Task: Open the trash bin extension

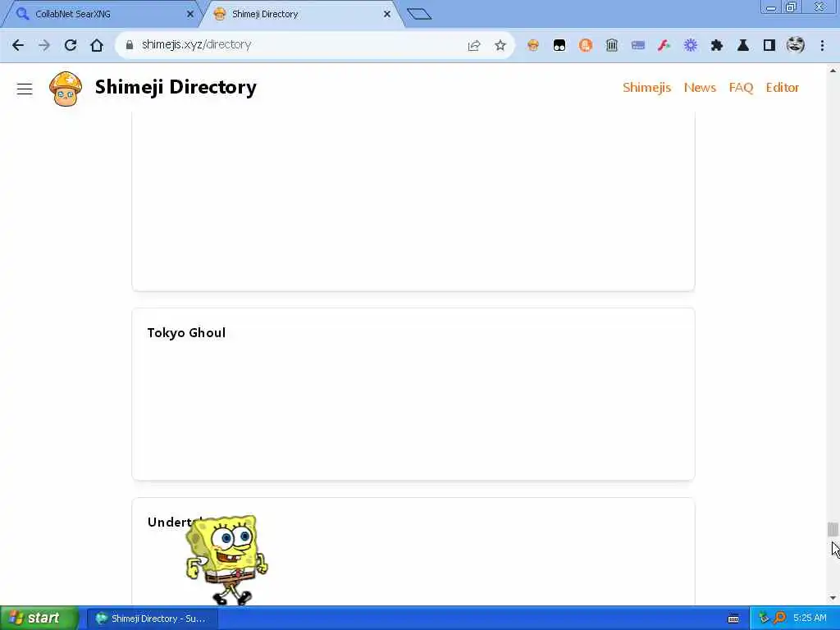Action: point(612,46)
